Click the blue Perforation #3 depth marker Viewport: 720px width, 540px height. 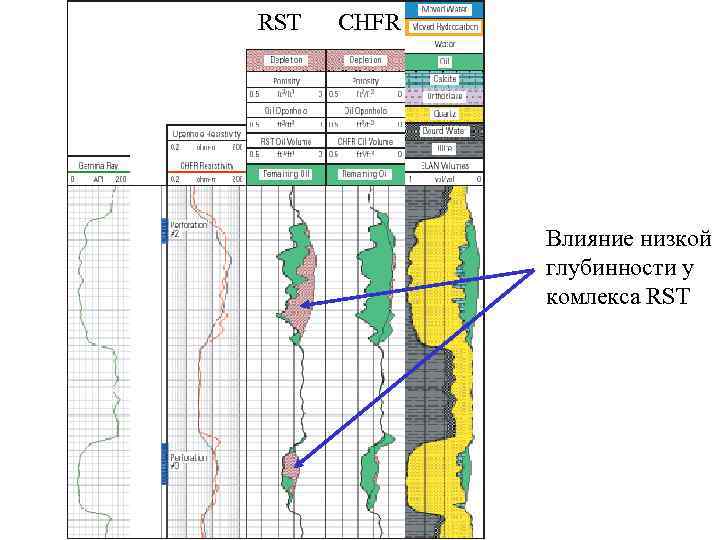[x=164, y=464]
